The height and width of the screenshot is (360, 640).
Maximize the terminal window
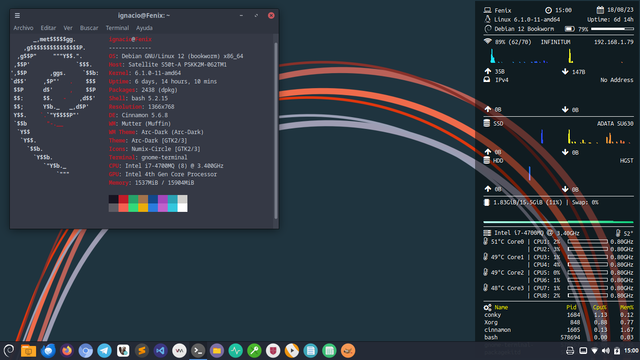coord(256,16)
